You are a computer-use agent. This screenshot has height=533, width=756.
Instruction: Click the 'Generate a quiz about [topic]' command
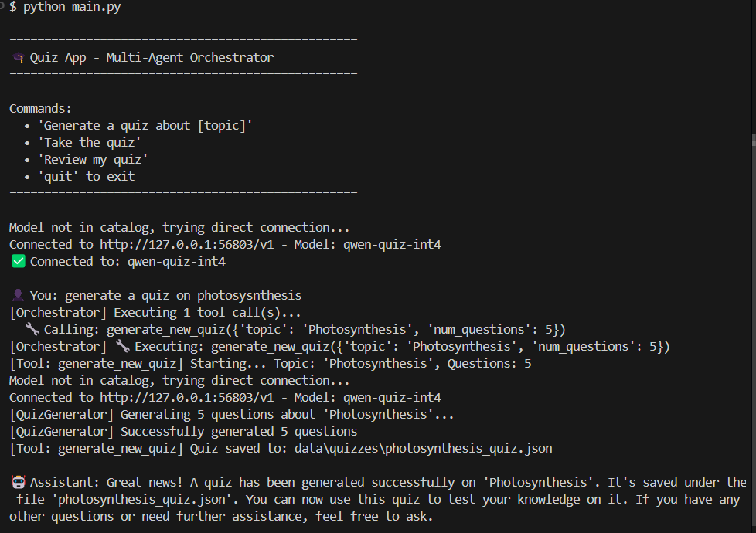point(145,126)
